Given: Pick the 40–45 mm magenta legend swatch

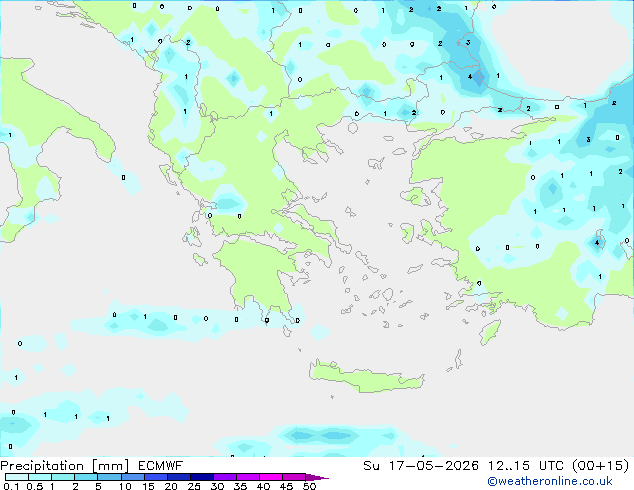Looking at the screenshot, I should point(271,477).
